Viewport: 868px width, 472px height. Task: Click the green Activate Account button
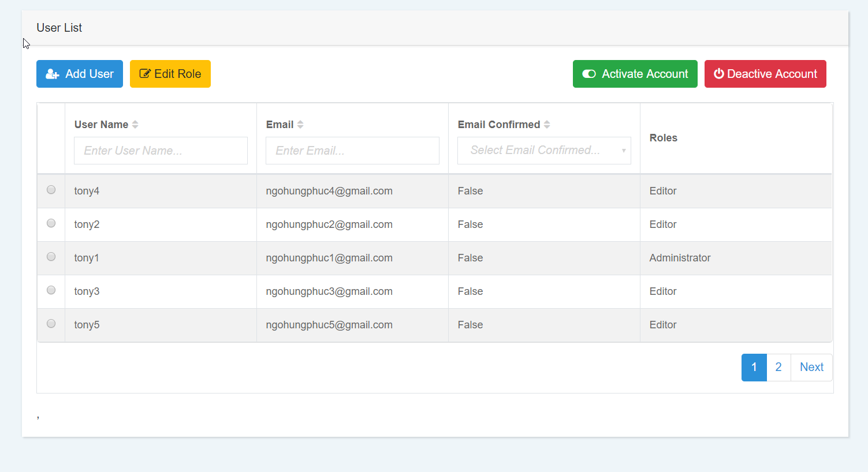point(635,74)
